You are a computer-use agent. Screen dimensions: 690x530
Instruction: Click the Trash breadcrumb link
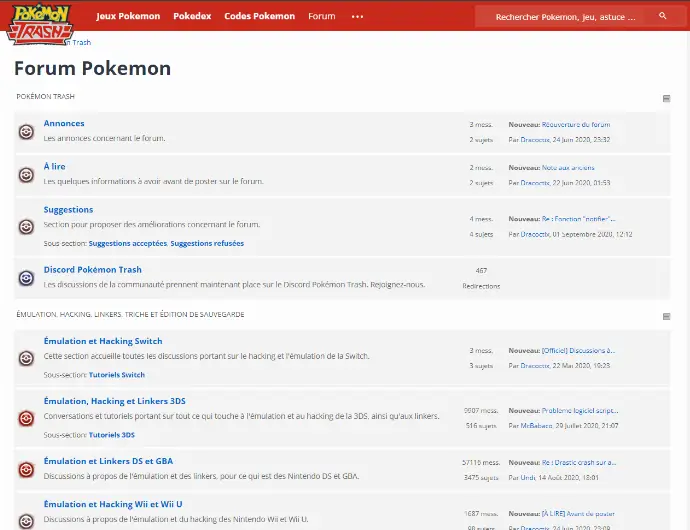(x=81, y=42)
